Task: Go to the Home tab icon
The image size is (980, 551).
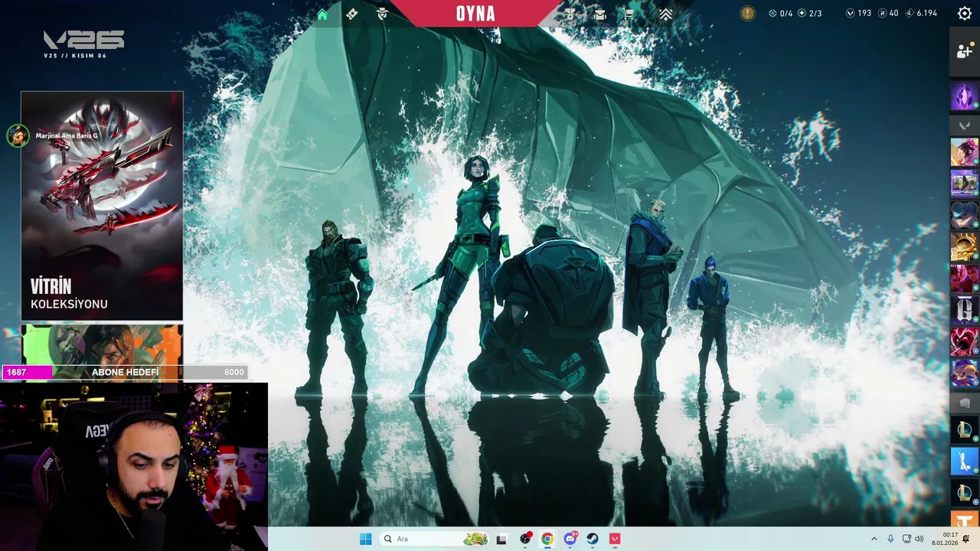Action: (322, 14)
